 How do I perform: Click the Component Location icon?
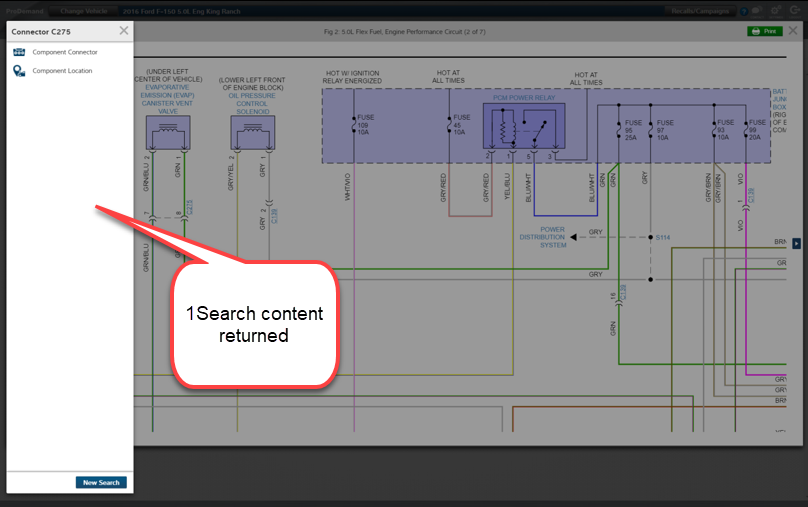pyautogui.click(x=18, y=71)
